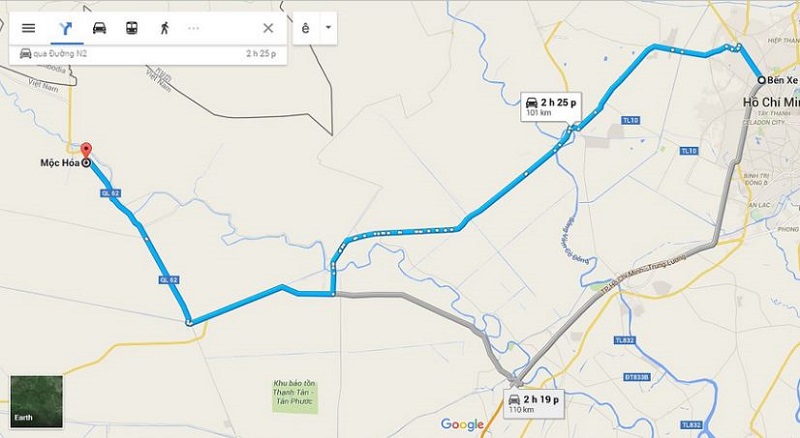Select the 2 h 25 p route label

click(551, 107)
